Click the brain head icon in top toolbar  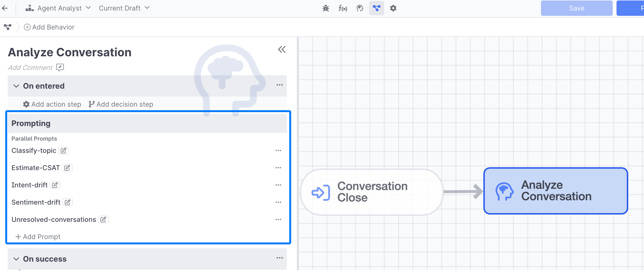(360, 8)
